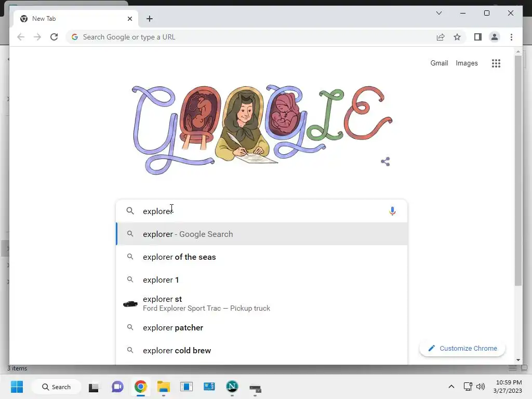
Task: Open the Gmail link
Action: (x=439, y=63)
